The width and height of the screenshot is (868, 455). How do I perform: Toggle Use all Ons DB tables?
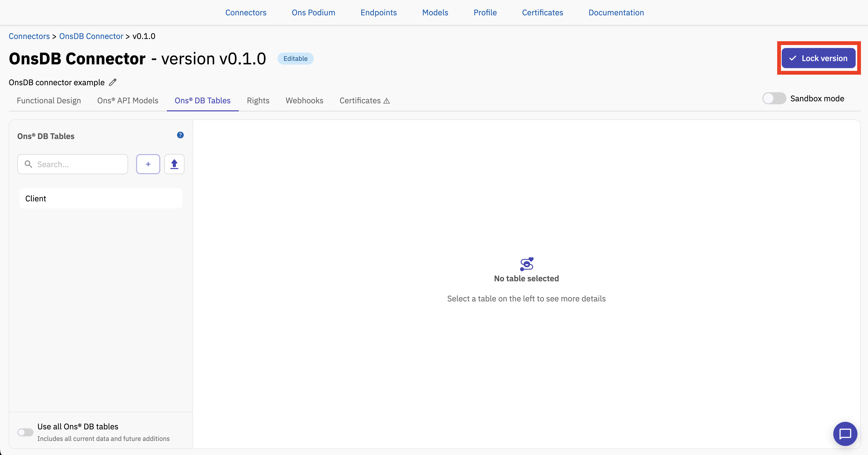tap(25, 432)
